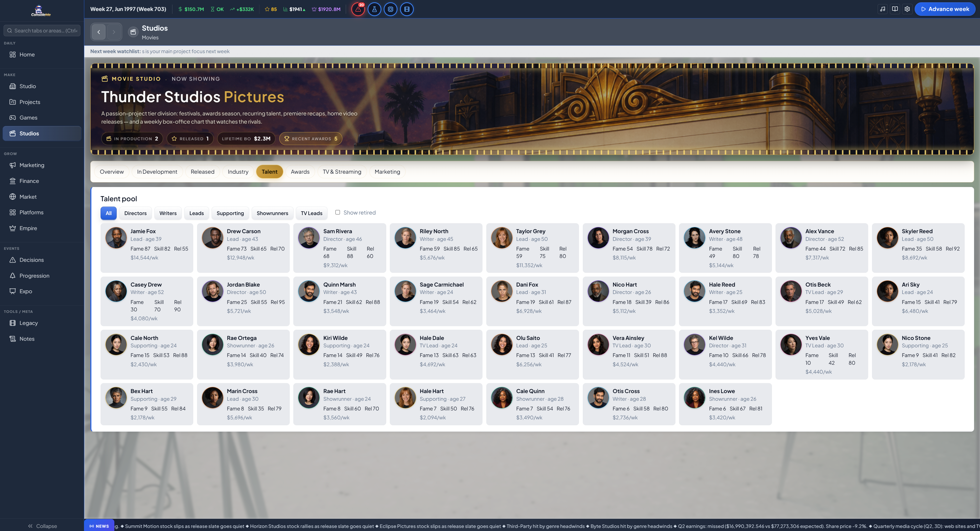Viewport: 980px width, 531px height.
Task: Switch to the Industry tab
Action: click(x=238, y=172)
